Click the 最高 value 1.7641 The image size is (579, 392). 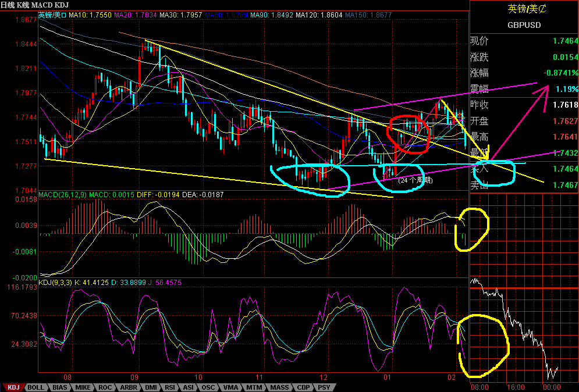pos(566,137)
